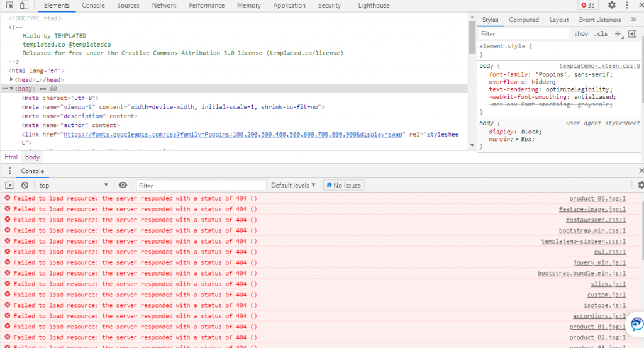The width and height of the screenshot is (644, 348).
Task: Open the owl.css:1 error source link
Action: [610, 252]
